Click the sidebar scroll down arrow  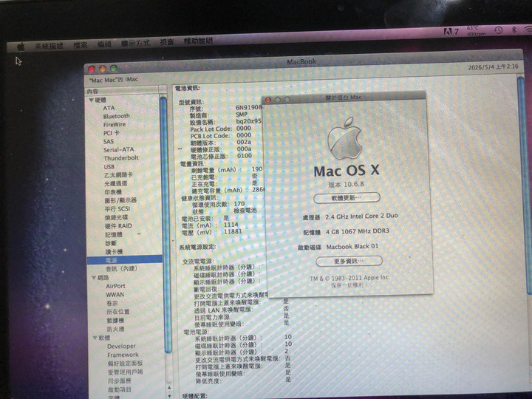169,395
